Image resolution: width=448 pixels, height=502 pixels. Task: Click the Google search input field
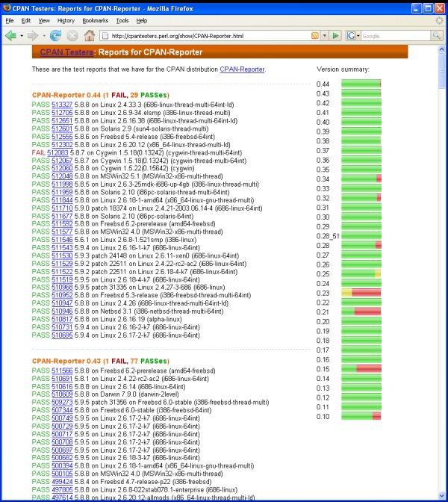(x=396, y=36)
